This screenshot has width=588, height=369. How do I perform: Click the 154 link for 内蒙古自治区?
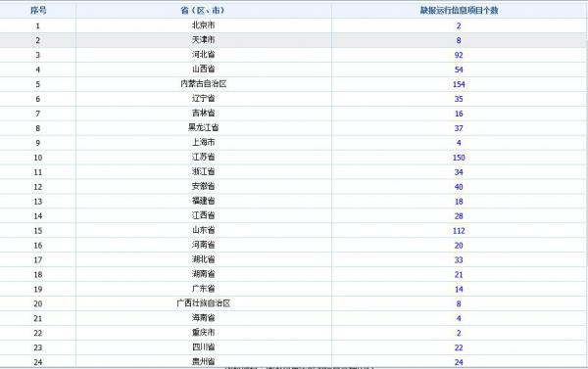pyautogui.click(x=459, y=84)
